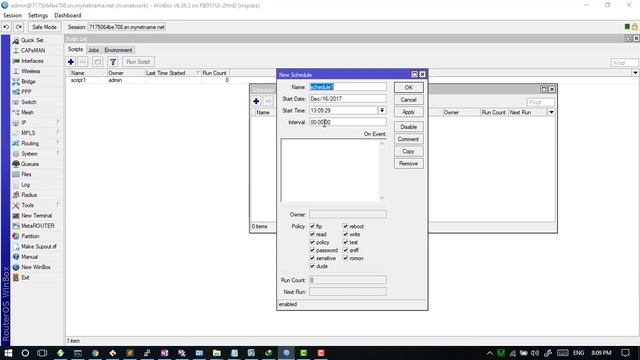This screenshot has height=360, width=640.
Task: Add new schedule with plus in Scheduler window
Action: tap(256, 101)
